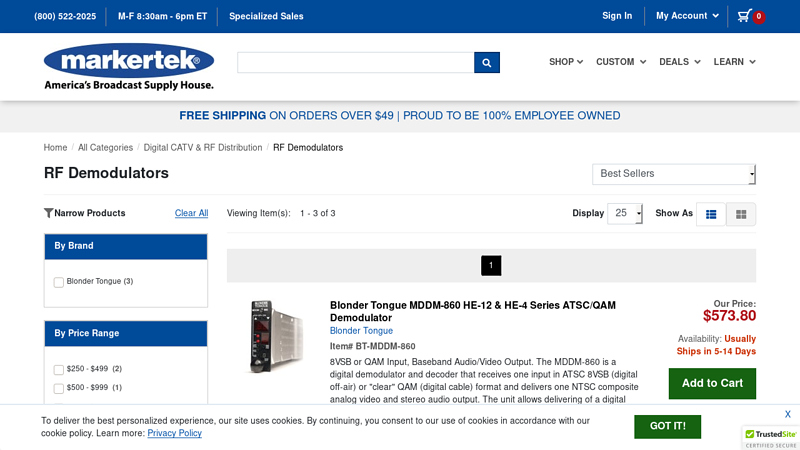The height and width of the screenshot is (450, 800).
Task: Open the shopping cart icon
Action: tap(744, 16)
